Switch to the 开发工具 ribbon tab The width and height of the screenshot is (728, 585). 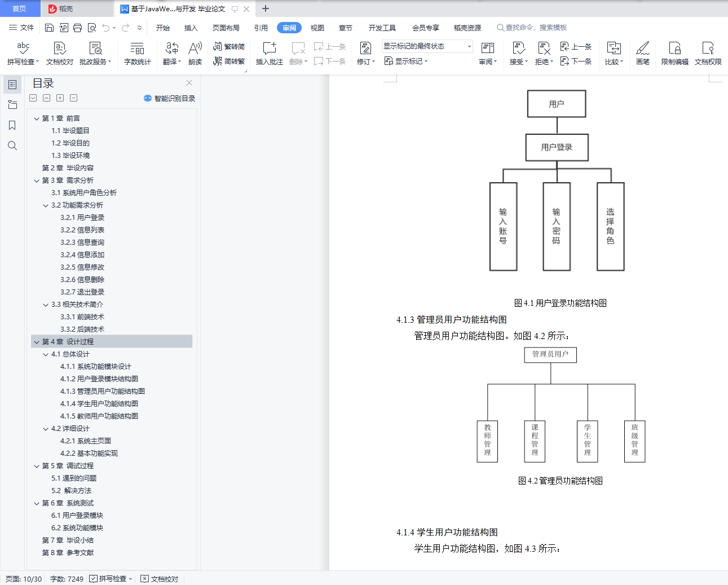[x=382, y=28]
